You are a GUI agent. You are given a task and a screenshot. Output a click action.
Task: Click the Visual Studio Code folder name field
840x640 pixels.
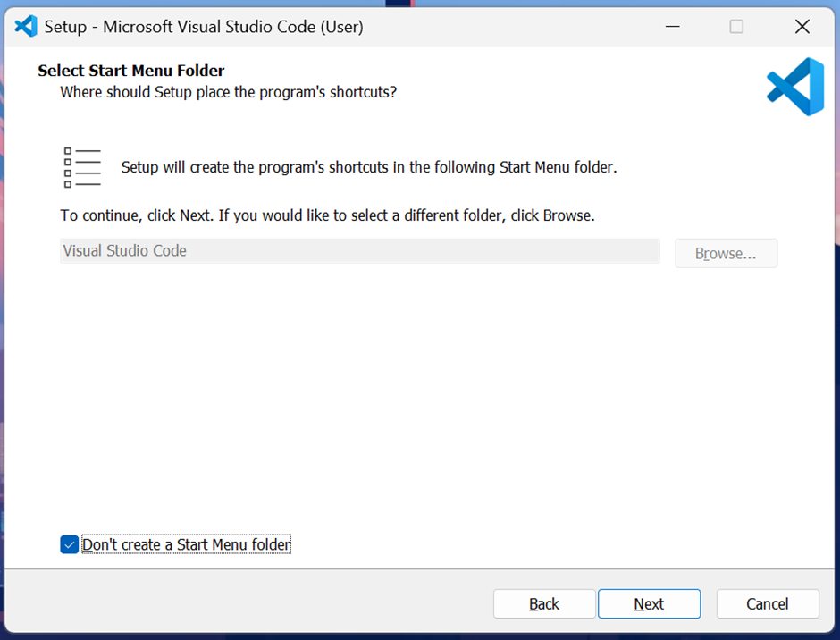pyautogui.click(x=360, y=251)
